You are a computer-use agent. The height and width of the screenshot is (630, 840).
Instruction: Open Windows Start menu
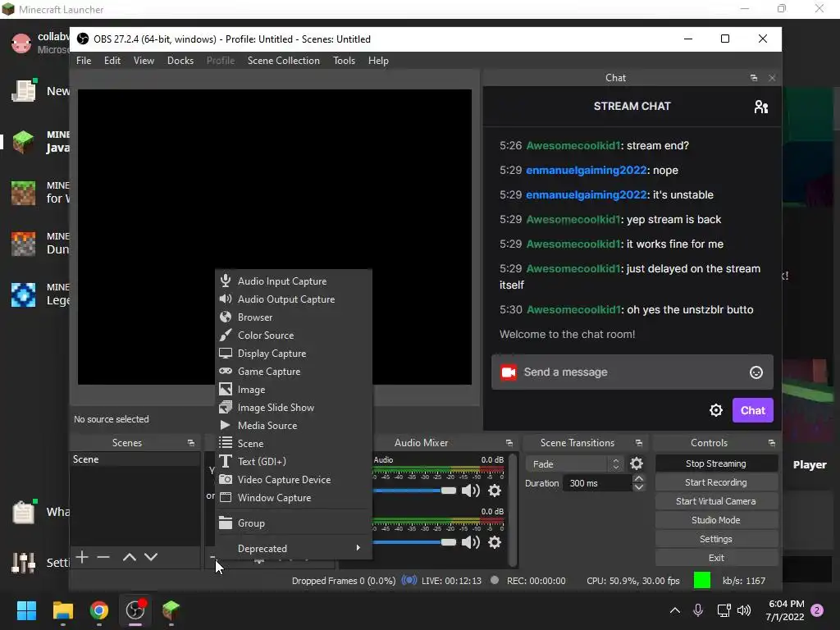tap(26, 610)
